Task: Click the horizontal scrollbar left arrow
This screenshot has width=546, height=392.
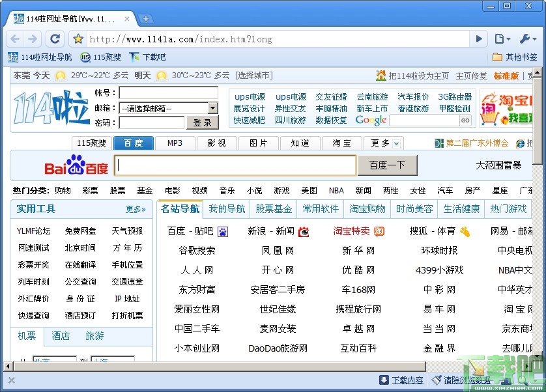Action: 8,366
